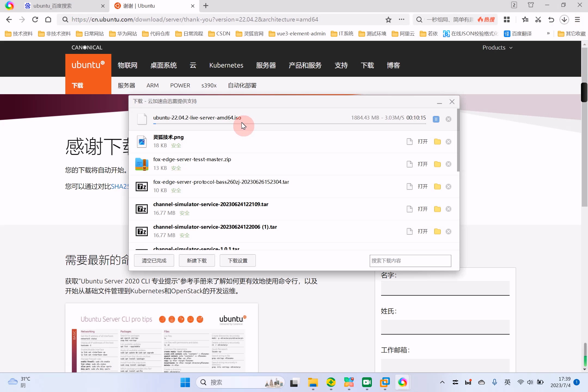The image size is (588, 392).
Task: Open the browser main menu
Action: tap(577, 20)
